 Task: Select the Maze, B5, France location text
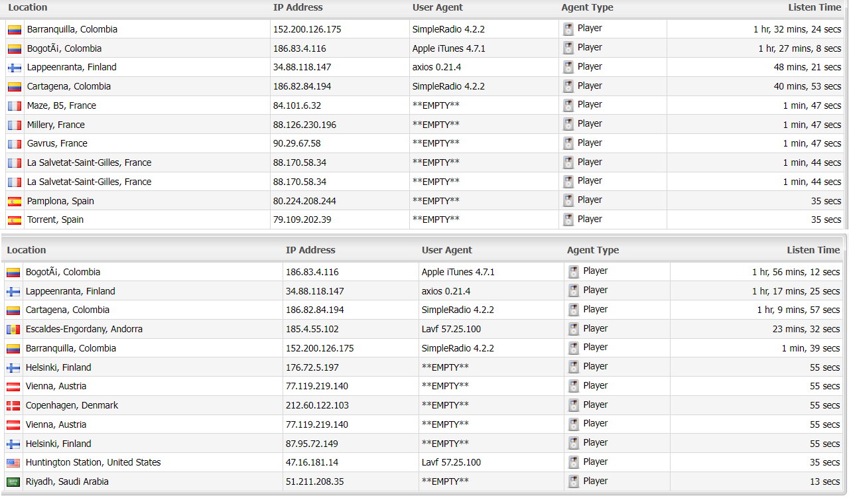point(61,105)
